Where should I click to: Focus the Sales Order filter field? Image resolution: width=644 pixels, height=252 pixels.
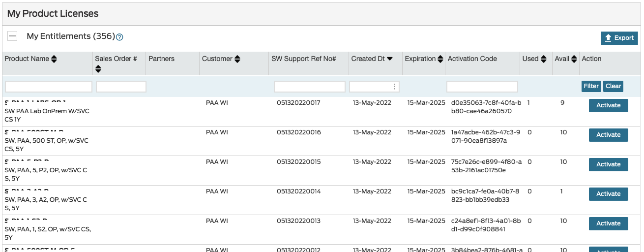click(121, 87)
